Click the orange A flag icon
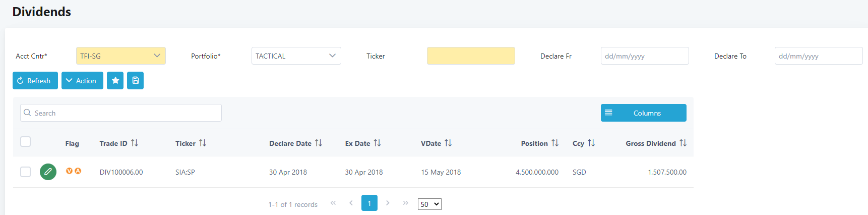Viewport: 868px width, 215px height. (78, 171)
